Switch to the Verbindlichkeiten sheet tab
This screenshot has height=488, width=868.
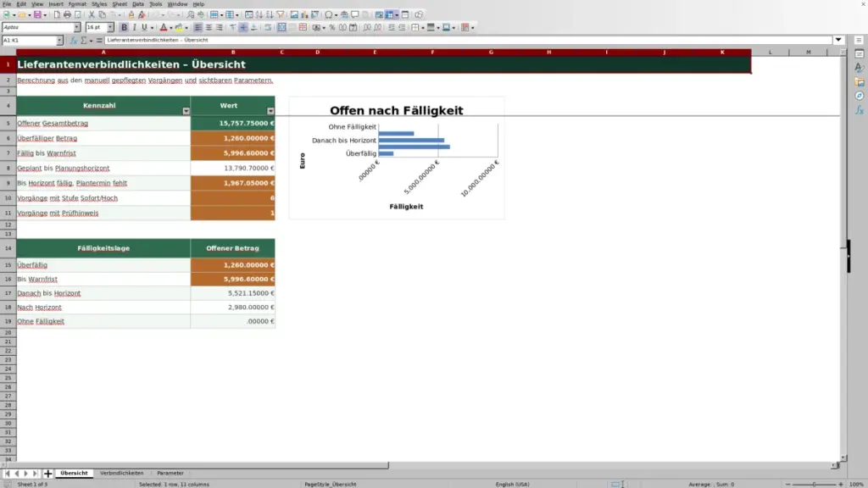tap(122, 474)
